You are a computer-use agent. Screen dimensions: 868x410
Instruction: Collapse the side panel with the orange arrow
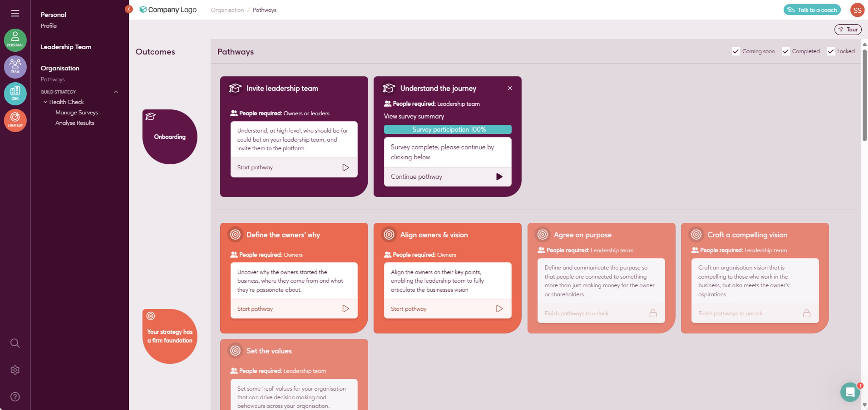point(129,9)
